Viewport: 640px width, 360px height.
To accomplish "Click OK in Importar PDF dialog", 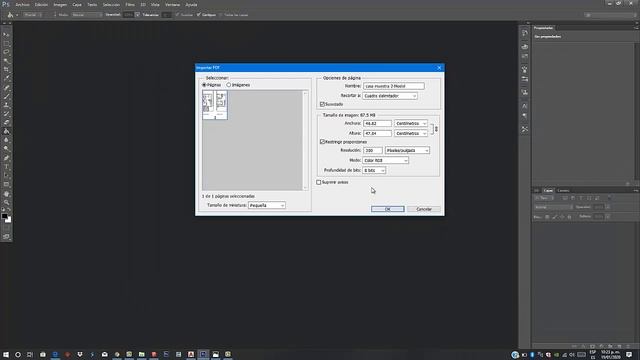I will (x=388, y=209).
